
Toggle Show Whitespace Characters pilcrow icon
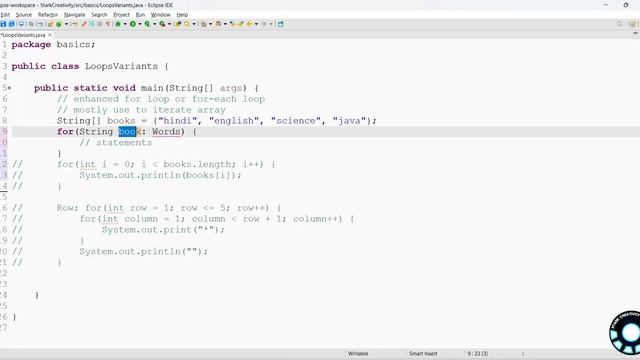108,24
